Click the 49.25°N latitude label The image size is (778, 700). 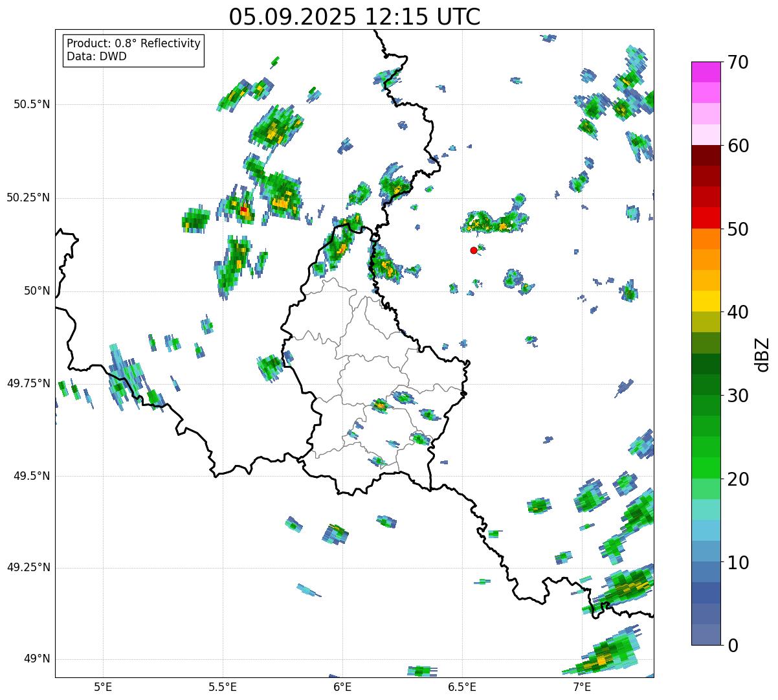28,567
